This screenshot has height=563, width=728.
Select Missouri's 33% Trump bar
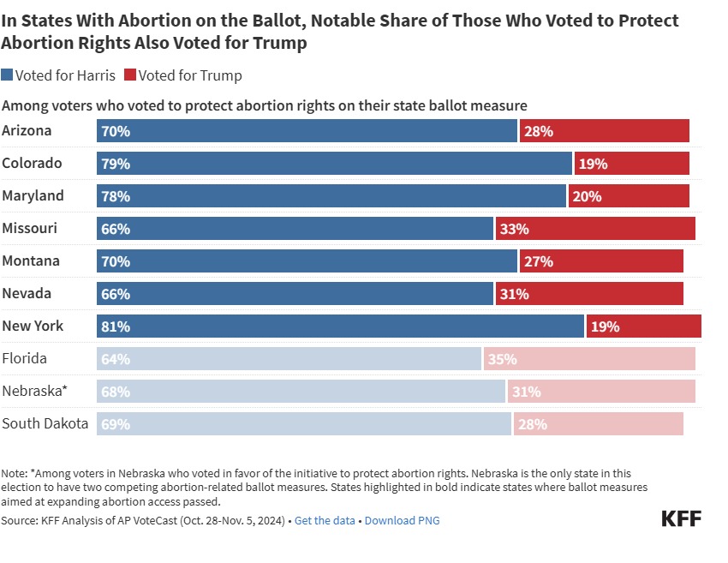596,229
